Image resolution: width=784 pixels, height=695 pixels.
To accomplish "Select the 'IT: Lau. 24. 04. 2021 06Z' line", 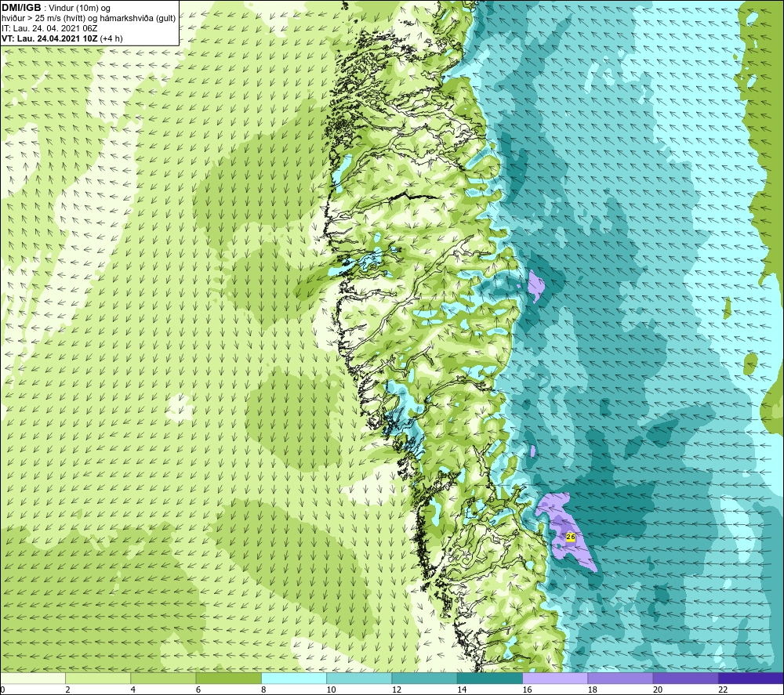I will pyautogui.click(x=49, y=28).
